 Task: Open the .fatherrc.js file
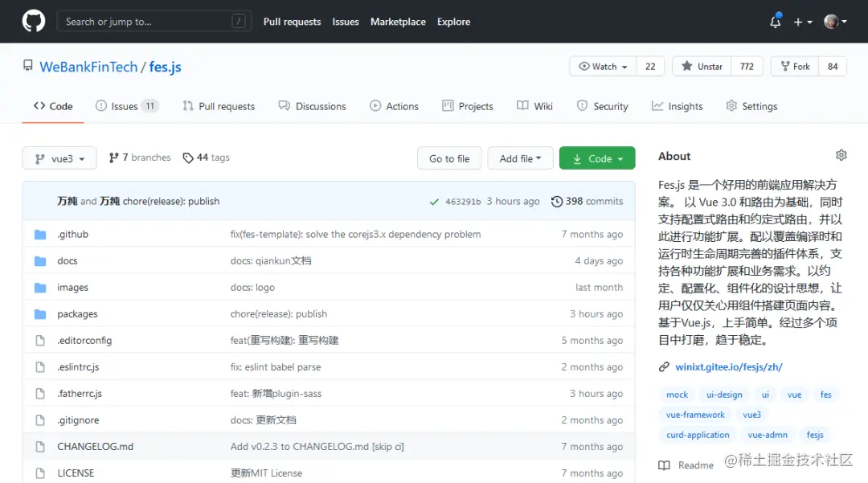point(79,393)
